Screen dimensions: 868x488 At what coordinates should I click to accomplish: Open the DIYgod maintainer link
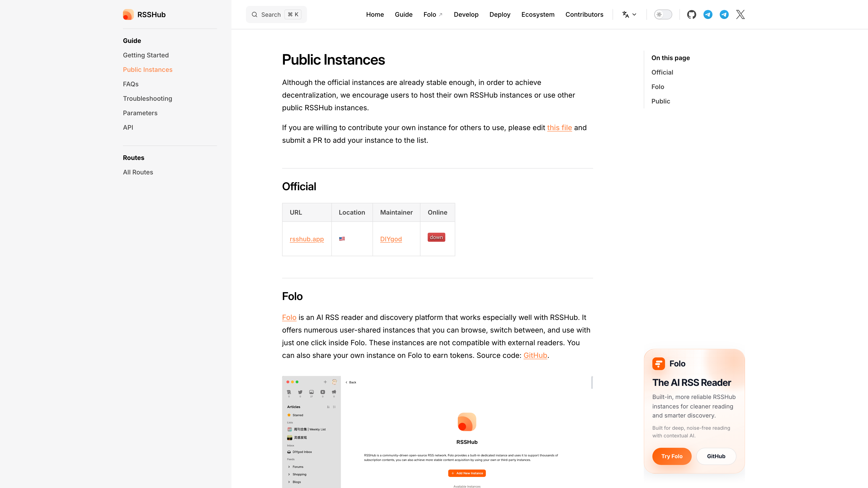(391, 239)
